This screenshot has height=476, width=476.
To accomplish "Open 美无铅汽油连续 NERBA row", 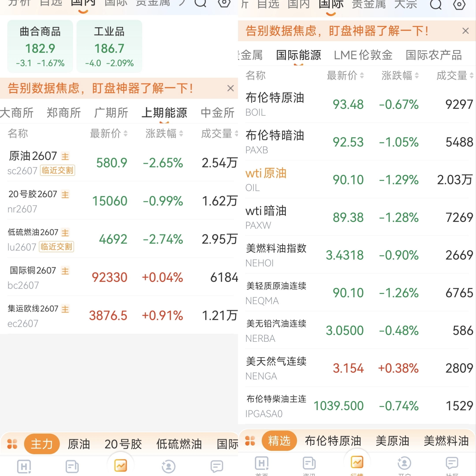I will (357, 330).
